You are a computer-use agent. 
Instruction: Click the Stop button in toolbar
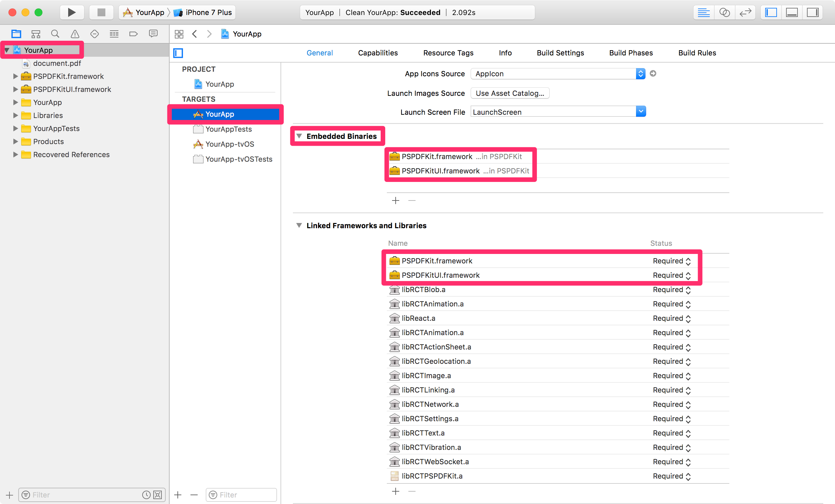point(101,12)
